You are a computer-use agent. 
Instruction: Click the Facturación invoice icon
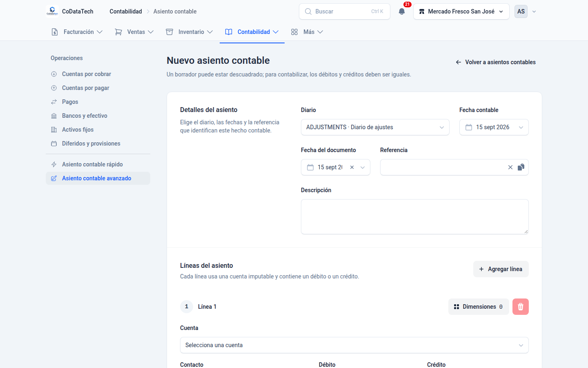click(x=55, y=32)
